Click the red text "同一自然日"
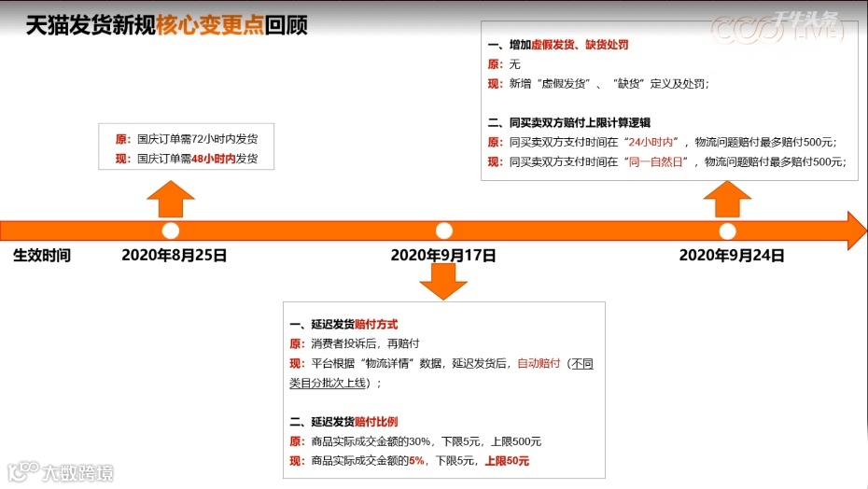 pyautogui.click(x=656, y=161)
